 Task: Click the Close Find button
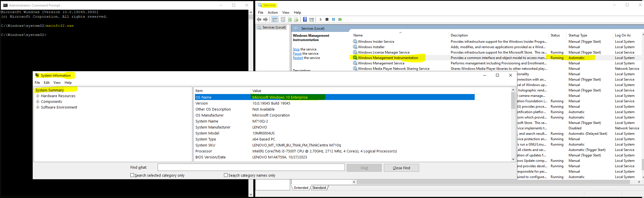coord(402,168)
